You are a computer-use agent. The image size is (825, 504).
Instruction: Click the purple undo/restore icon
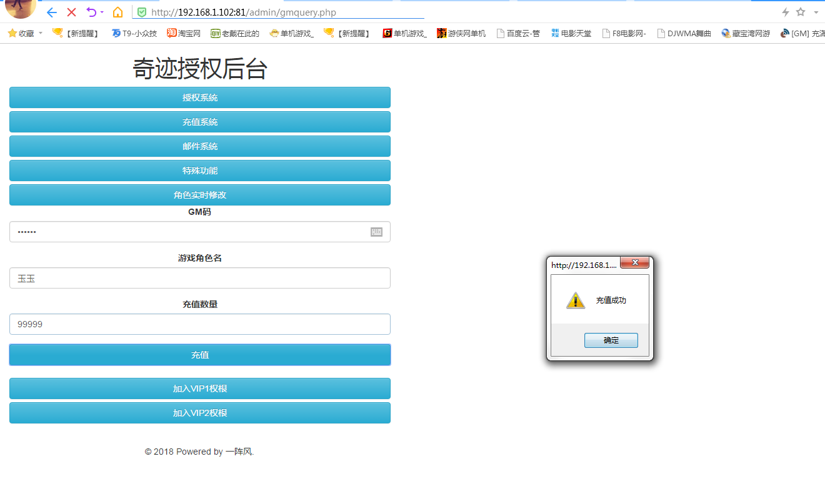tap(91, 12)
